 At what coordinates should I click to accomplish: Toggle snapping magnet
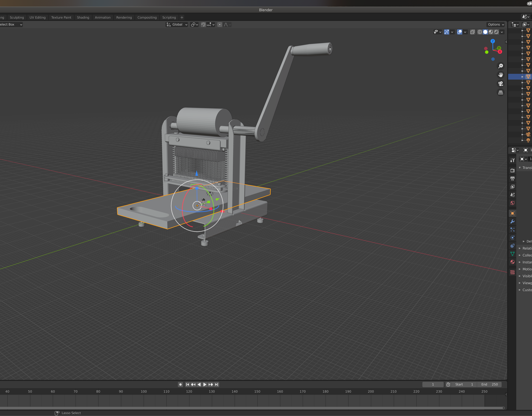click(203, 25)
